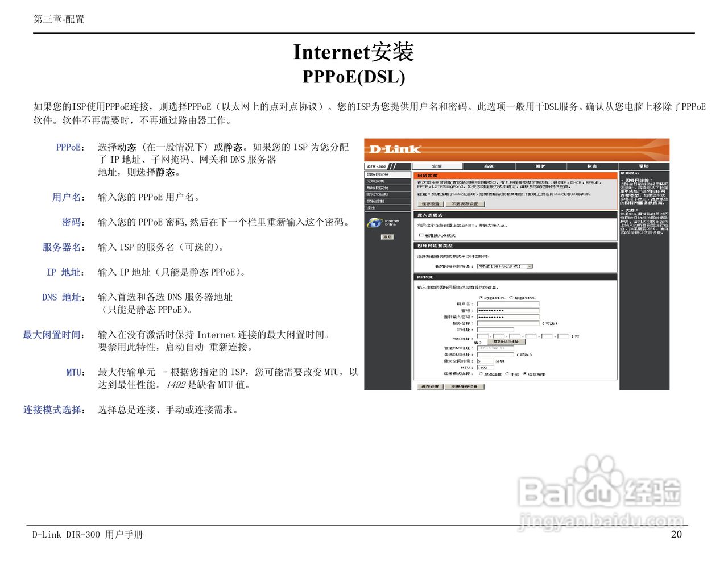Screen dimensions: 728x562
Task: Click the 密码 password field
Action: pyautogui.click(x=508, y=310)
